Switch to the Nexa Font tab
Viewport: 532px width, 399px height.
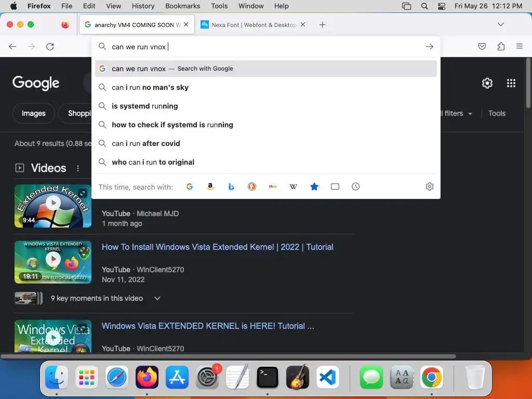point(253,25)
